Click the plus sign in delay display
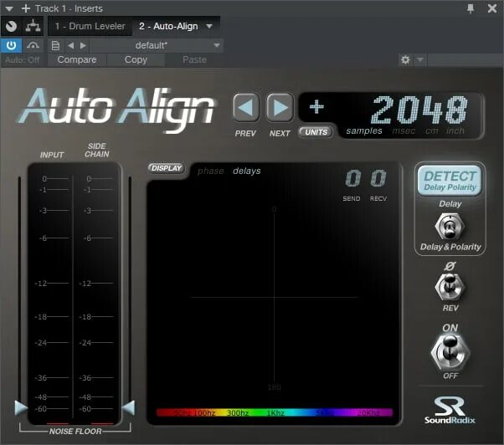This screenshot has height=445, width=504. [316, 107]
